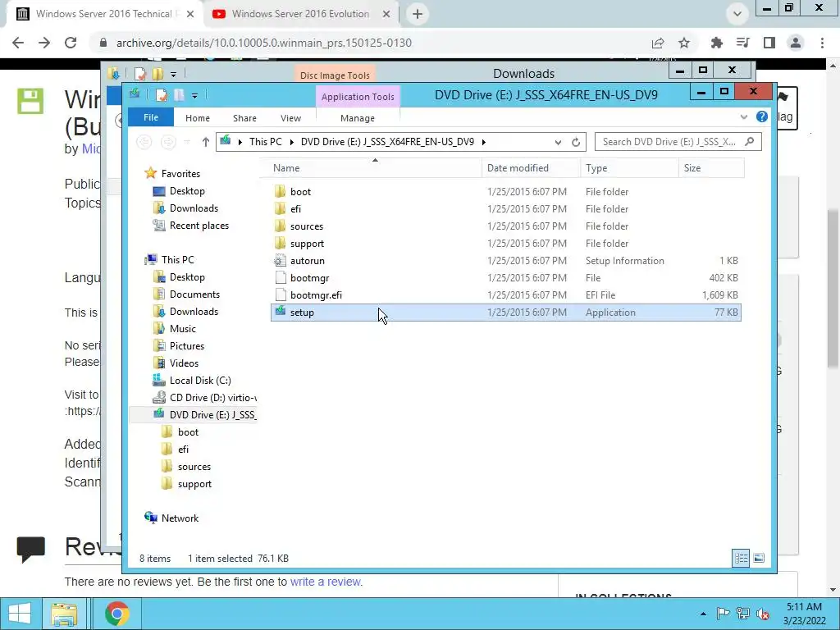
Task: Open File Explorer from taskbar
Action: pos(64,614)
